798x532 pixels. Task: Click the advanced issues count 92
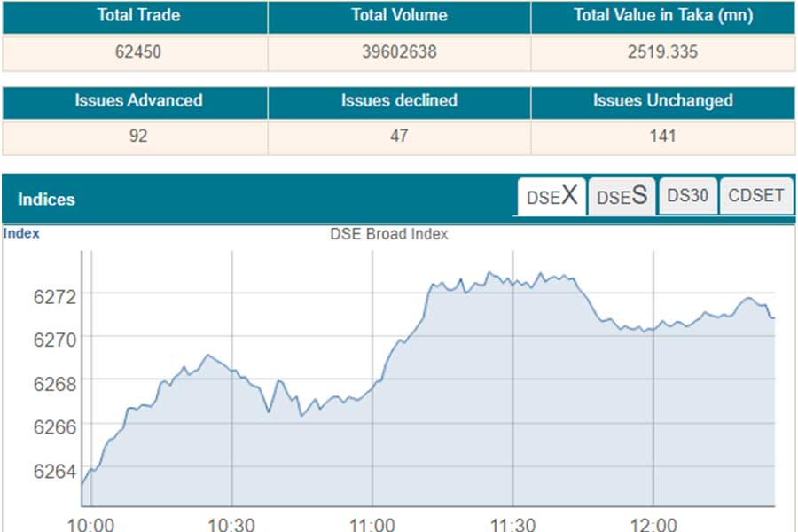pos(137,137)
